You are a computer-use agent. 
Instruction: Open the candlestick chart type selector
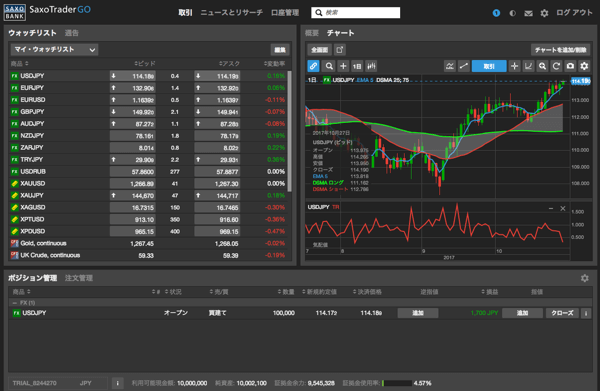coord(371,66)
